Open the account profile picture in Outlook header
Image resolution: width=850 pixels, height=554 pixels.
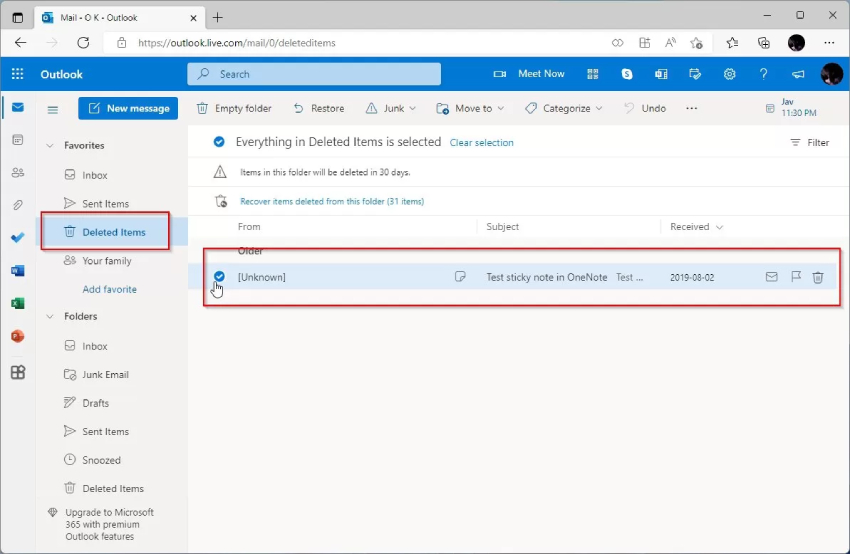point(832,74)
